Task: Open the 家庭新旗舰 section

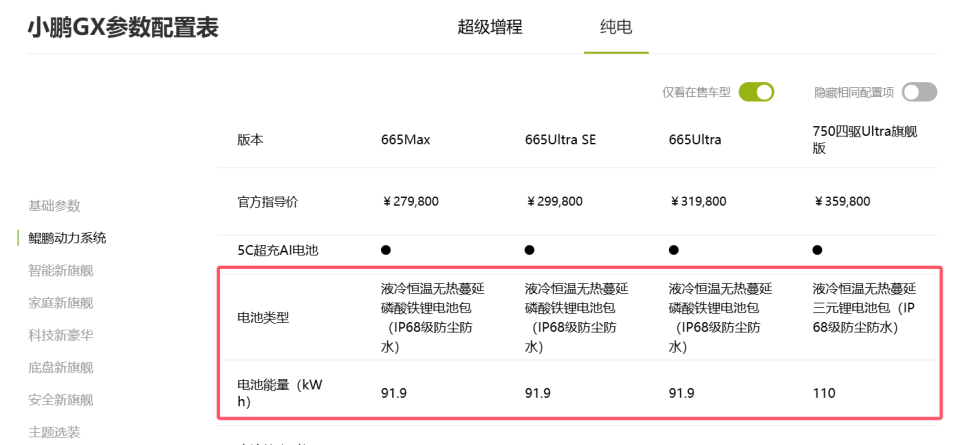Action: point(61,302)
